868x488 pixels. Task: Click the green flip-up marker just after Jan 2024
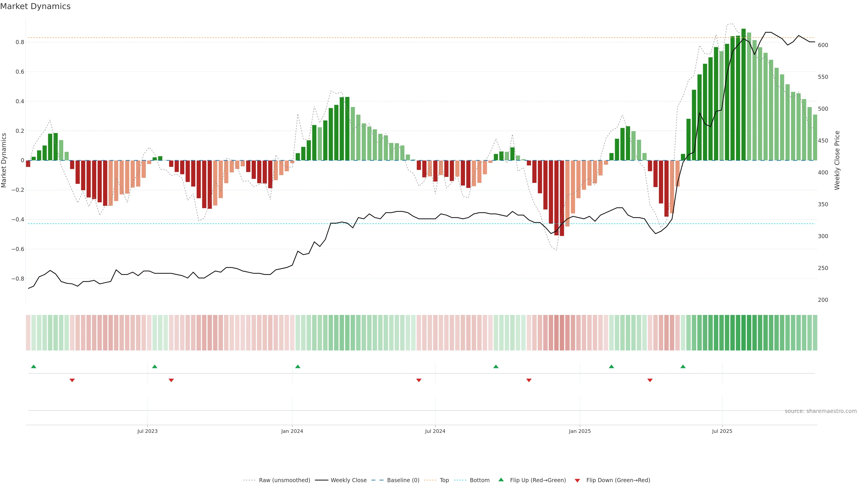click(297, 366)
